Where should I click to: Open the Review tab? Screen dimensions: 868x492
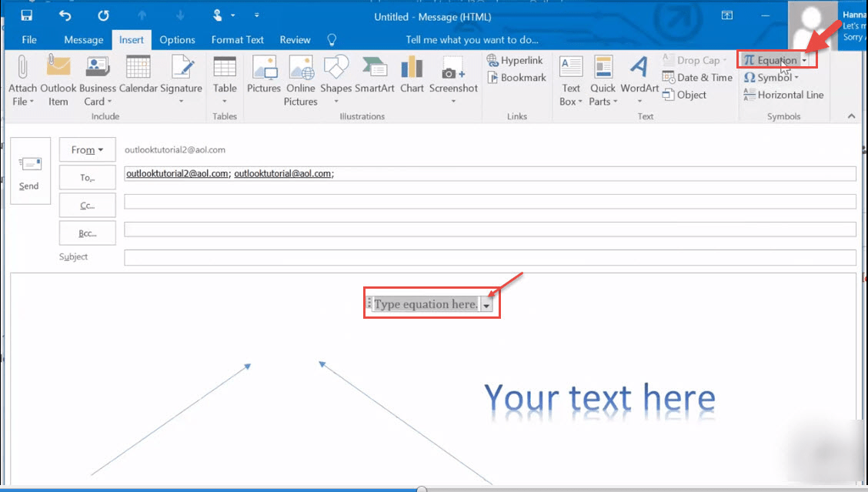295,40
